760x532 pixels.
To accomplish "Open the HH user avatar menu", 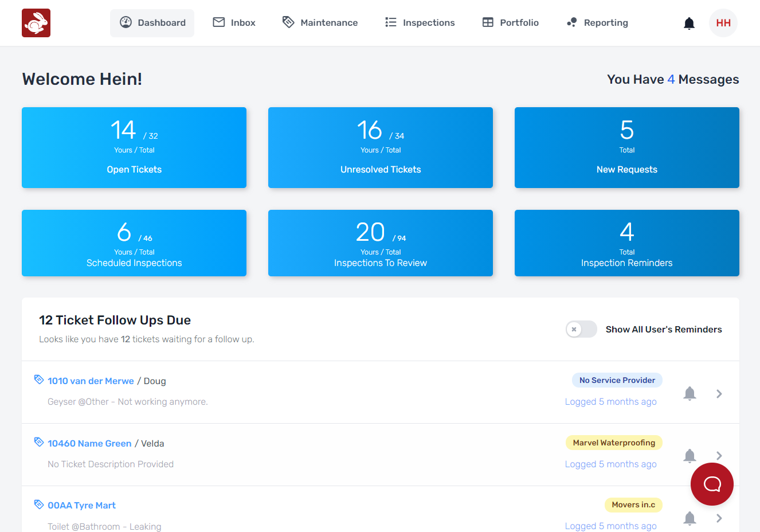I will click(x=723, y=23).
